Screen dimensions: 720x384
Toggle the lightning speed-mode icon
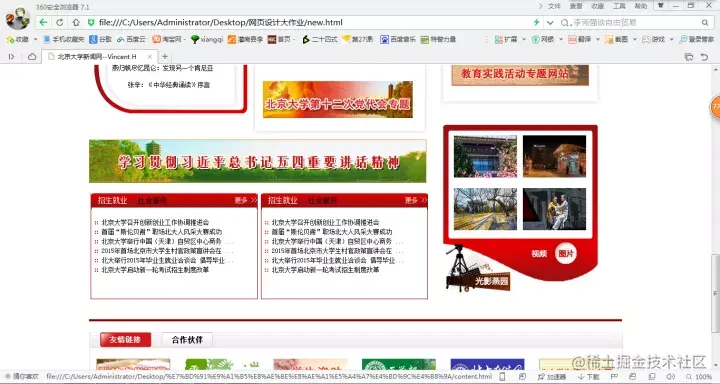(536, 23)
